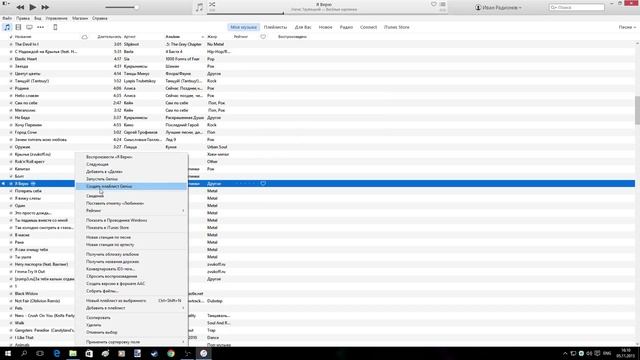The height and width of the screenshot is (360, 640).
Task: Click the vertical scrollbar thumb
Action: 637,110
